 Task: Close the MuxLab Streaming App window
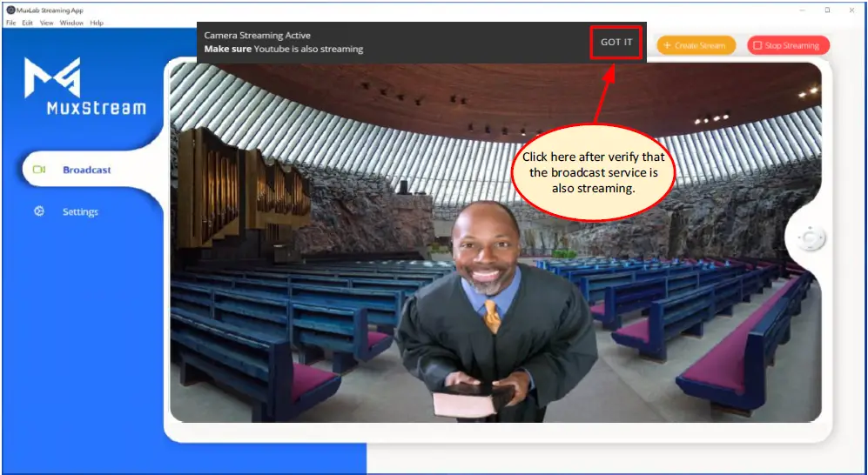851,10
